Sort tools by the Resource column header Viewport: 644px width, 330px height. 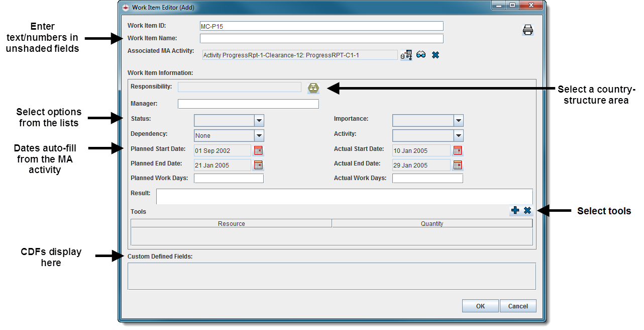(231, 223)
